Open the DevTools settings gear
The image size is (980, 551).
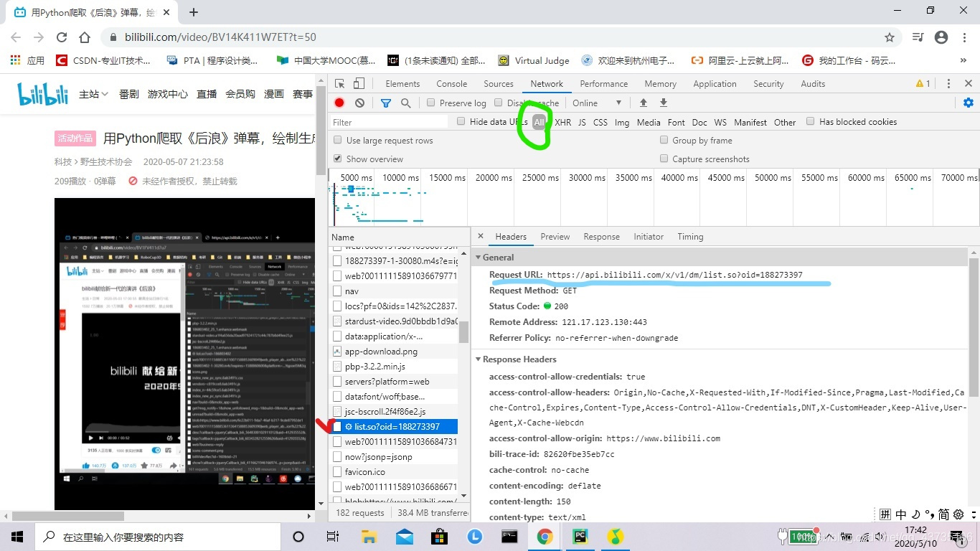(968, 103)
